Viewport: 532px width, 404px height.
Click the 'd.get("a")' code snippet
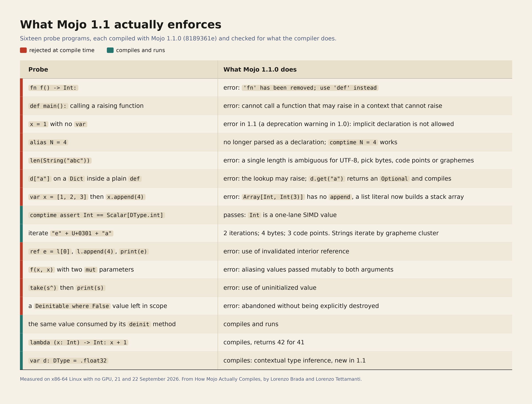[327, 179]
